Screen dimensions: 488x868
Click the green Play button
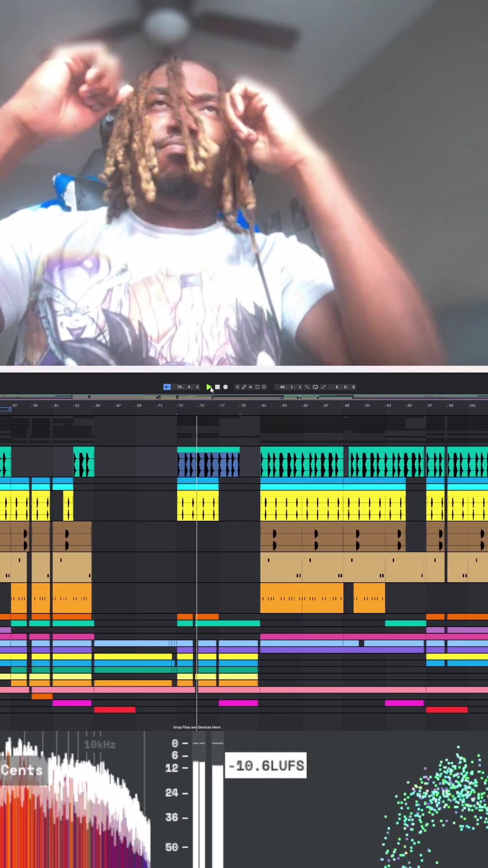tap(209, 387)
